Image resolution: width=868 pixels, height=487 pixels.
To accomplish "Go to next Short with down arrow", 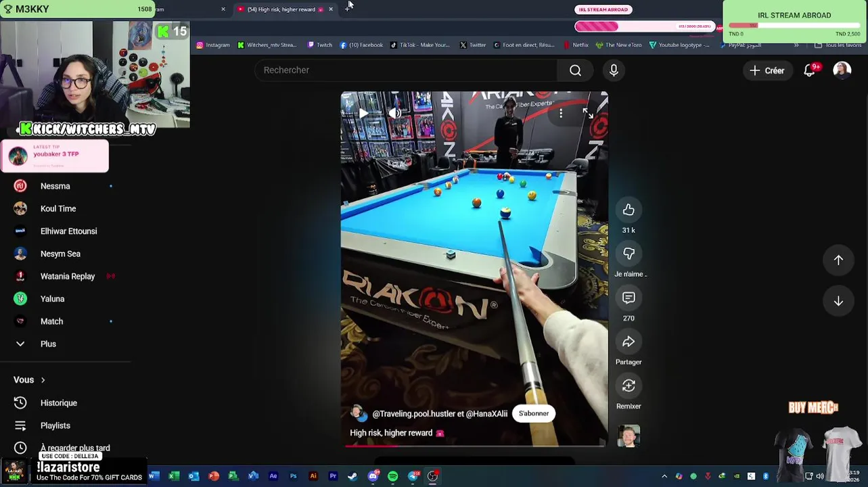I will pyautogui.click(x=838, y=301).
